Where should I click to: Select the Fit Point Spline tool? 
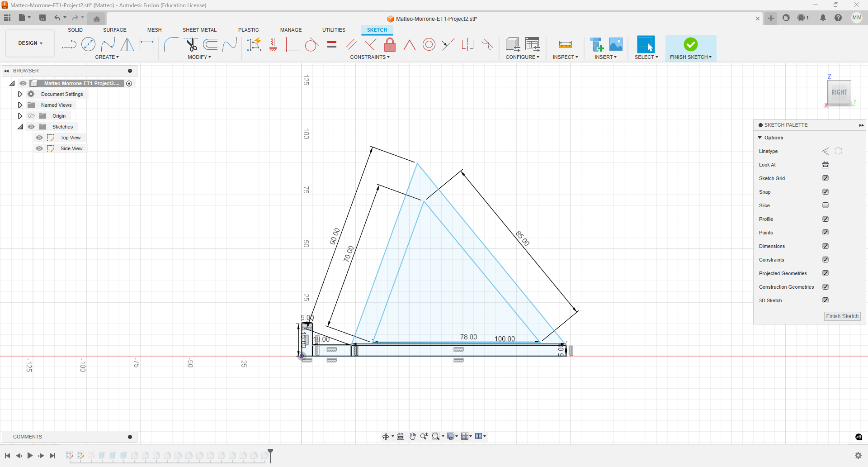coord(108,44)
